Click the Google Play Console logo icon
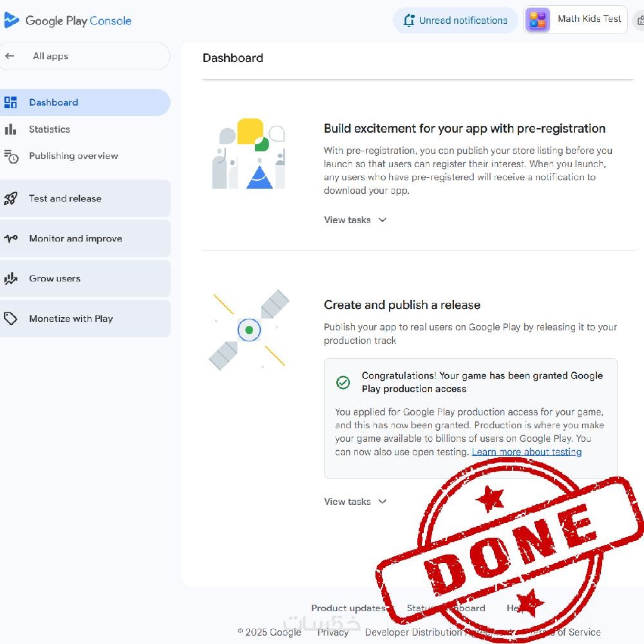 pos(12,20)
